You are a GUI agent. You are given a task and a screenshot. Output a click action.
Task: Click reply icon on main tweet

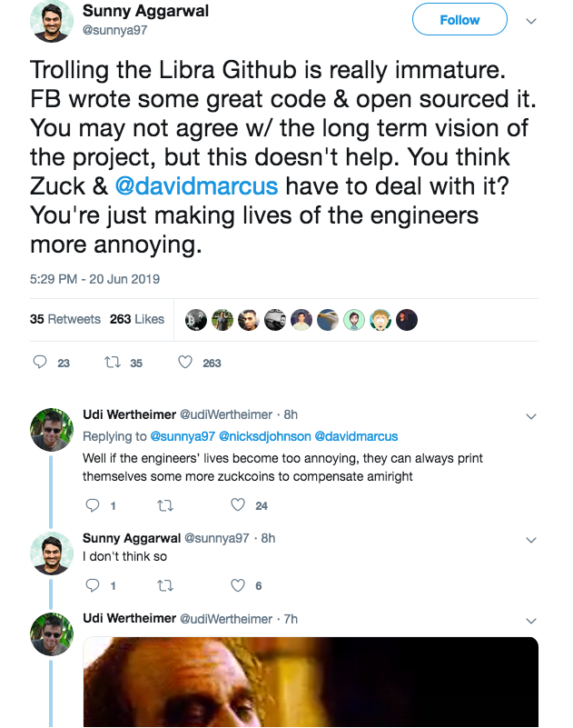(40, 363)
